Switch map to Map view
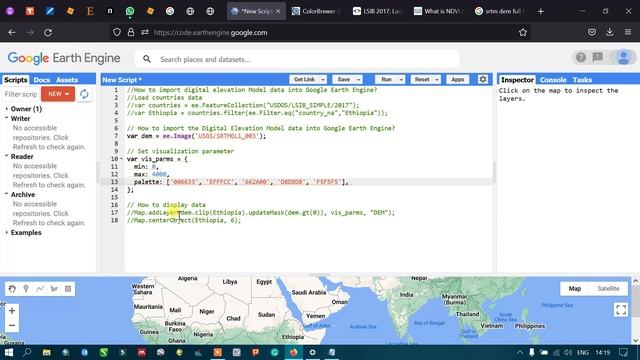 pos(575,289)
